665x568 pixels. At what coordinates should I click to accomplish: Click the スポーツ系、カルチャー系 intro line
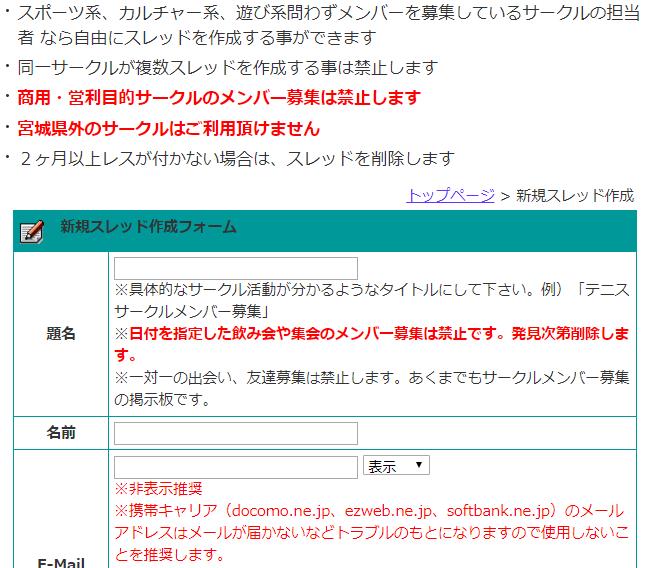(328, 25)
